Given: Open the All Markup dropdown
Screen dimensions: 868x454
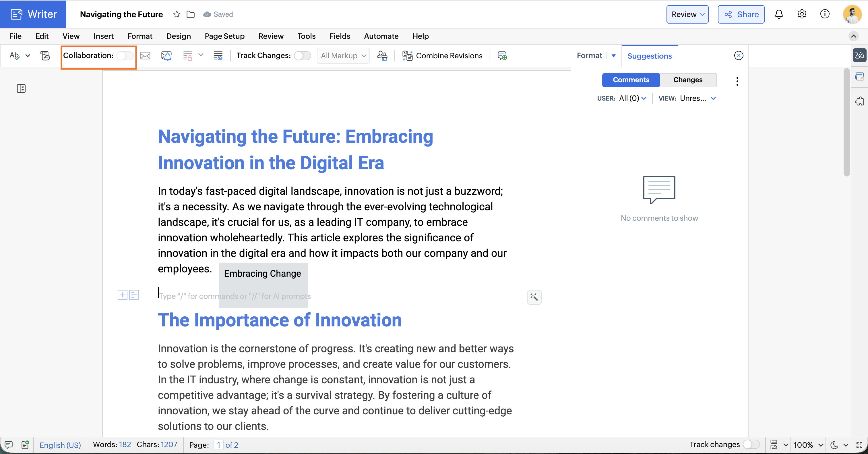Looking at the screenshot, I should click(x=343, y=56).
